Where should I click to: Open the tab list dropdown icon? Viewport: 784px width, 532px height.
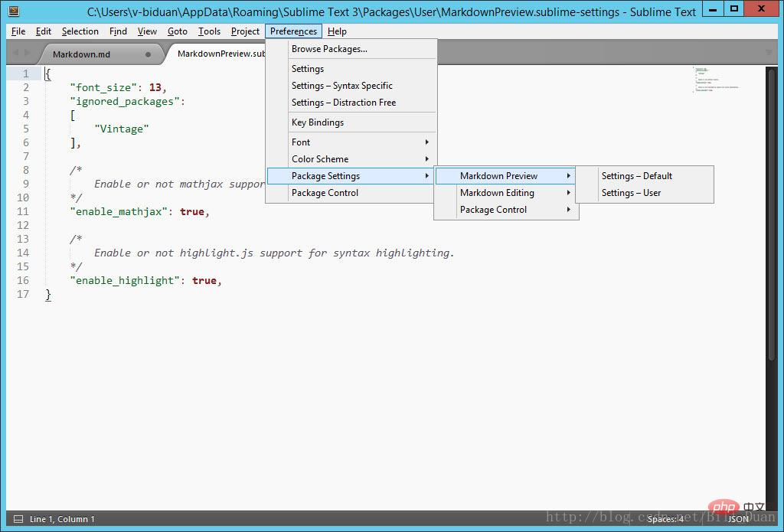[769, 53]
